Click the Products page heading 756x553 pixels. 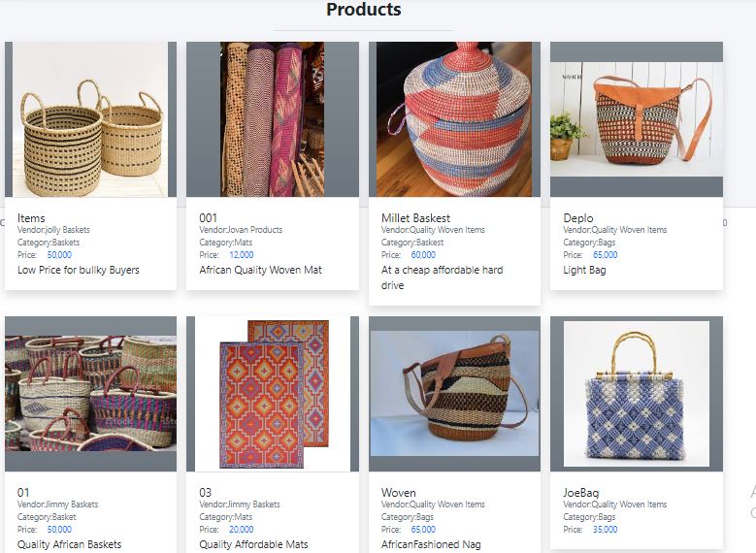[363, 11]
